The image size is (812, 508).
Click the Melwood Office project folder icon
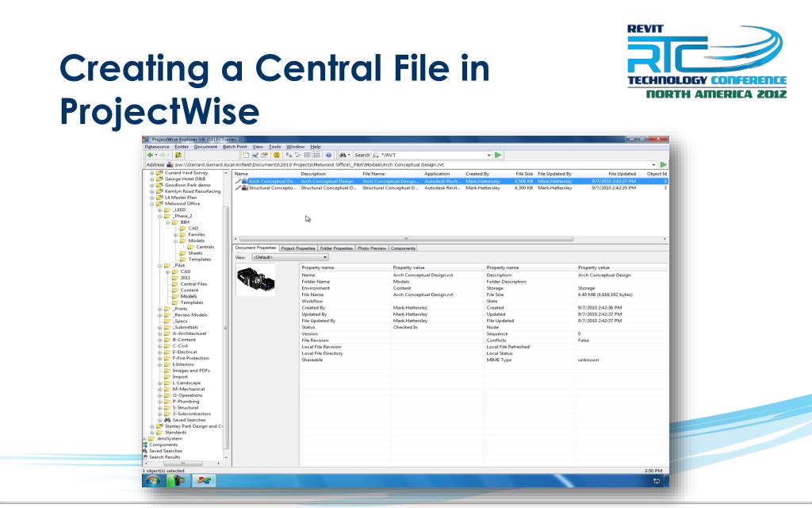coord(159,204)
